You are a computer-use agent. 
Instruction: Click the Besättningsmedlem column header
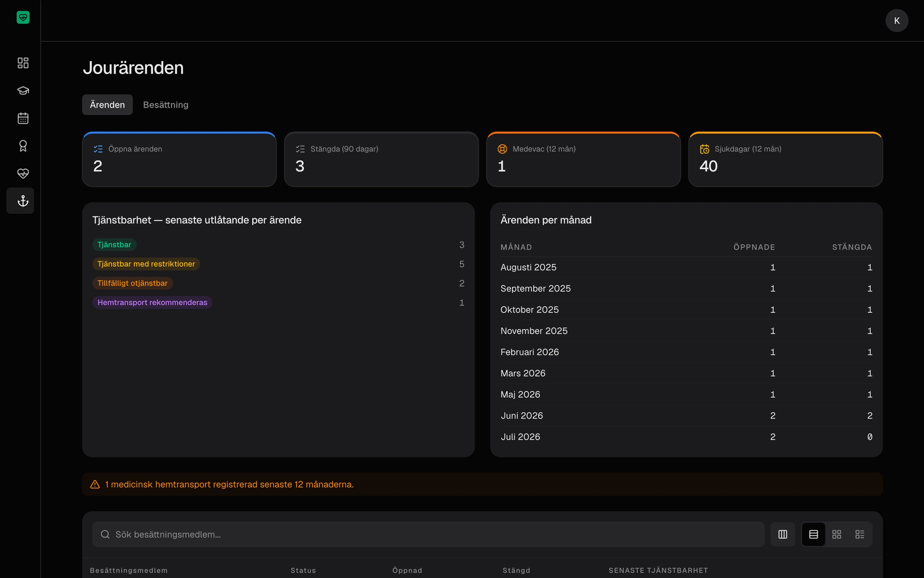[129, 570]
